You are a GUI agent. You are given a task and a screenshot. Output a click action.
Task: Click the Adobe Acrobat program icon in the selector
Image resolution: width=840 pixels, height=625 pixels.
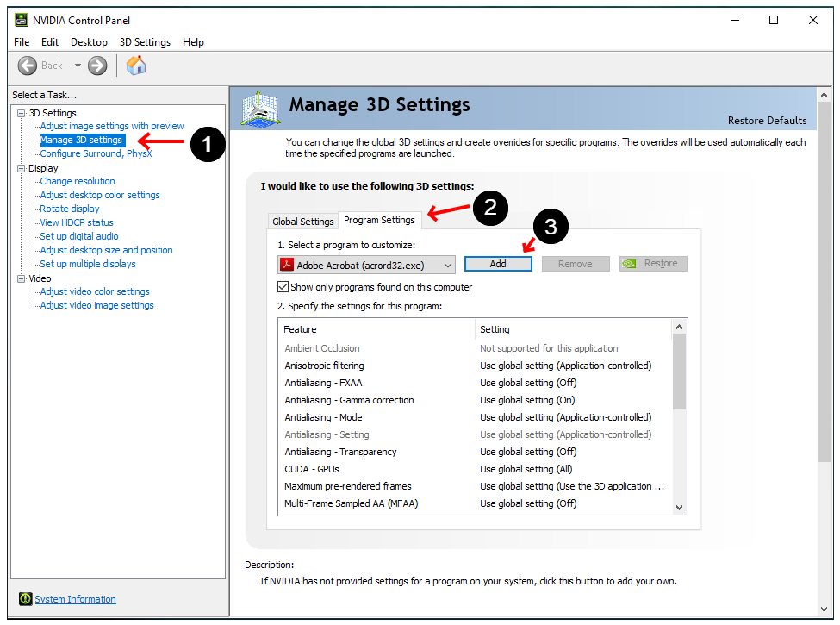(287, 265)
